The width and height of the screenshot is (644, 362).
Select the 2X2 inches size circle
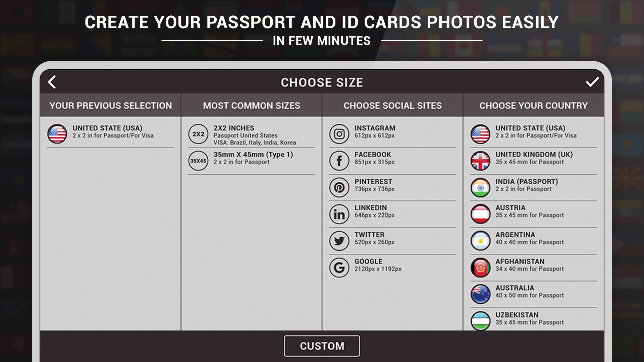point(198,134)
